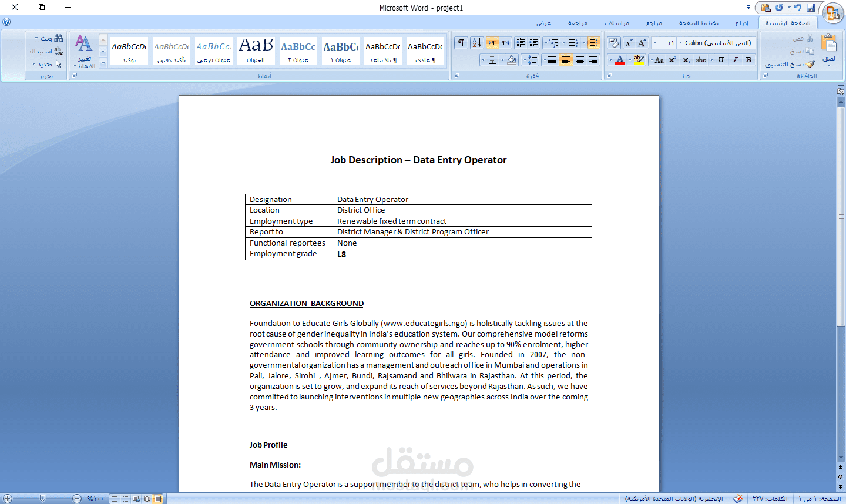Expand the Styles gallery More arrow
Viewport: 846px width, 504px height.
point(103,63)
